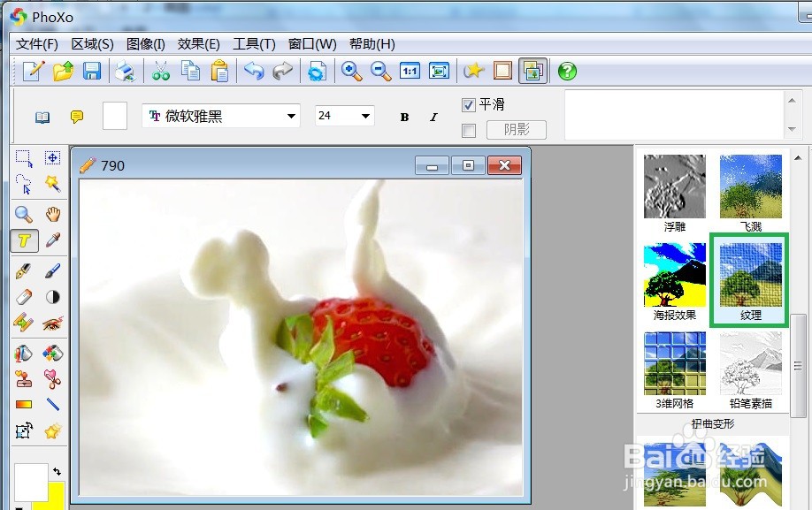Select the Move tool

pos(52,157)
